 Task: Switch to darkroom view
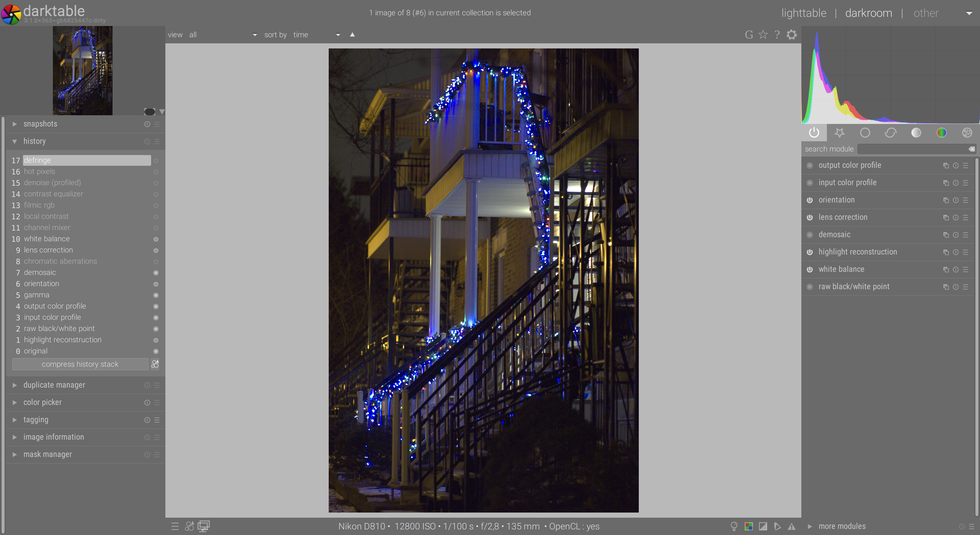click(868, 13)
